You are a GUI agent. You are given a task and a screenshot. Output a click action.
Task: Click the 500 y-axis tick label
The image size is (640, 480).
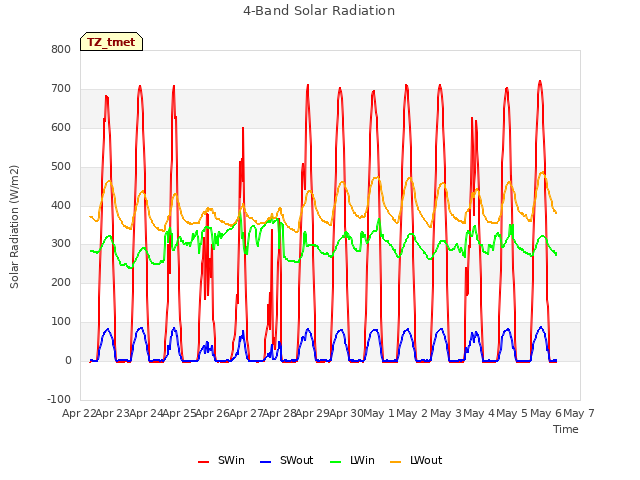tap(61, 167)
